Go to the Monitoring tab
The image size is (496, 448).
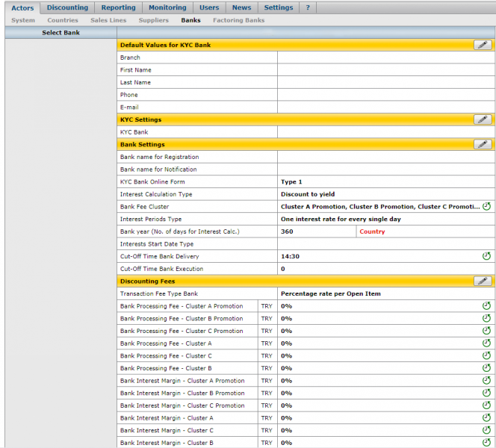[167, 7]
